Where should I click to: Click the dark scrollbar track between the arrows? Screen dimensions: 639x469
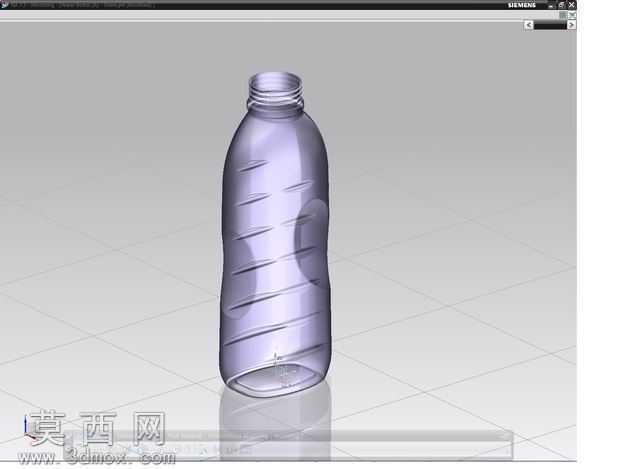(550, 25)
